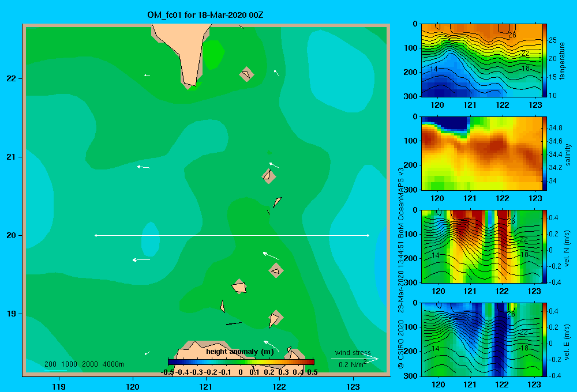577x392 pixels.
Task: Click the 'wind stress' label
Action: click(353, 352)
